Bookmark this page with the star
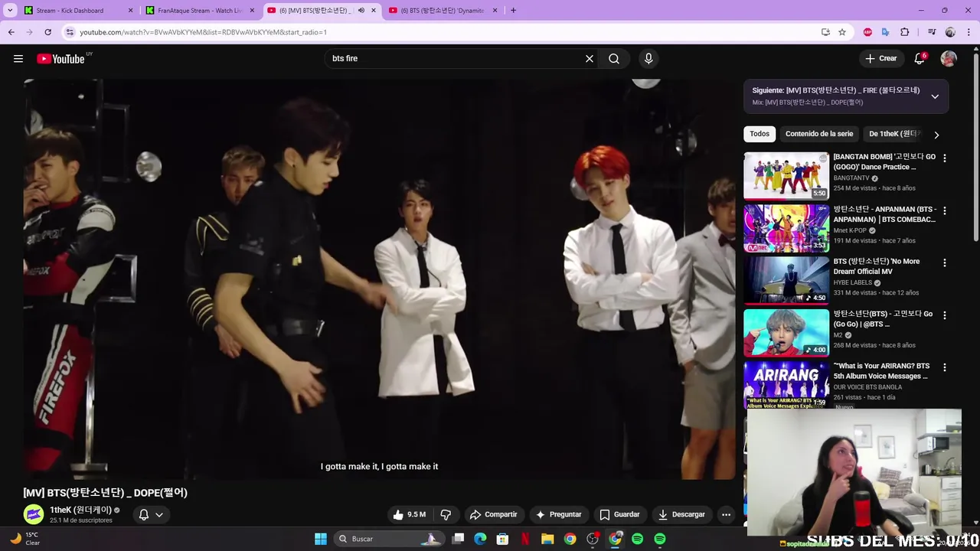980x551 pixels. point(842,32)
